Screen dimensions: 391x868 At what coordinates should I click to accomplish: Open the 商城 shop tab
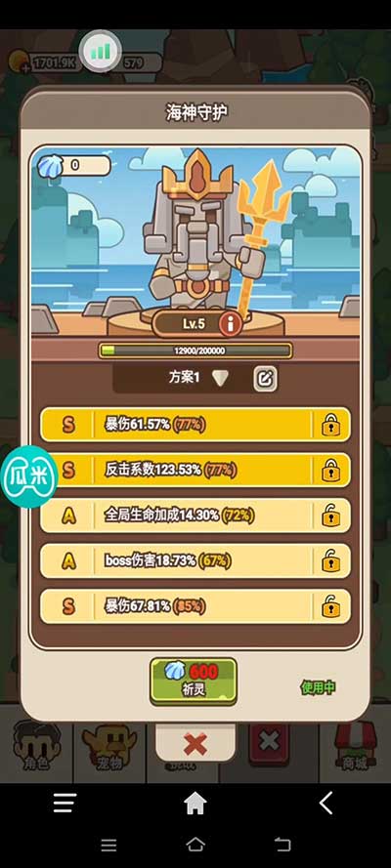(355, 749)
